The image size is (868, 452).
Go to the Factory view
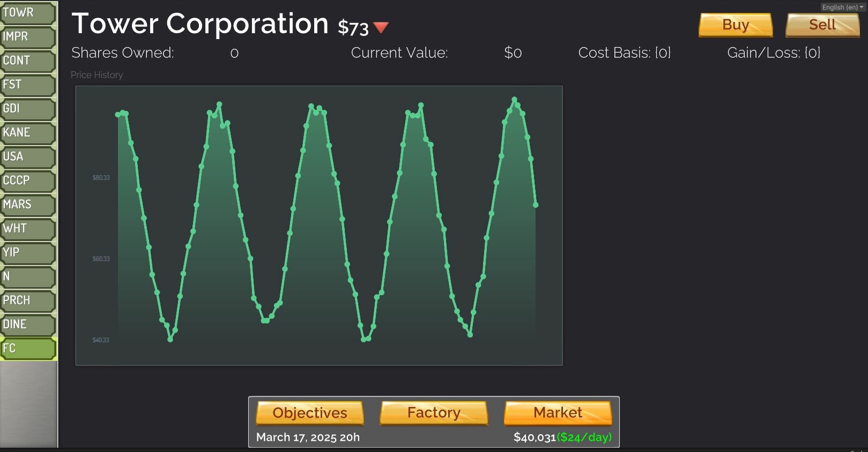tap(433, 413)
